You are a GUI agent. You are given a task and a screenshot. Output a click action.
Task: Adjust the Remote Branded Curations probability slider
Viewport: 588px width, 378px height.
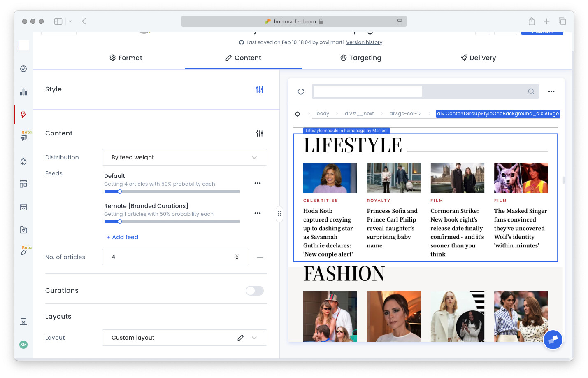click(120, 222)
